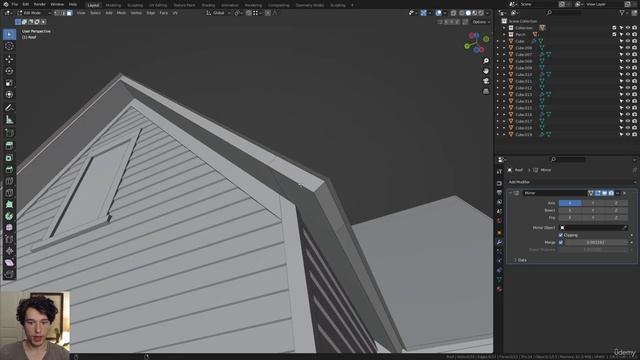Click the Merge distance value field
Image resolution: width=640 pixels, height=360 pixels.
(596, 242)
